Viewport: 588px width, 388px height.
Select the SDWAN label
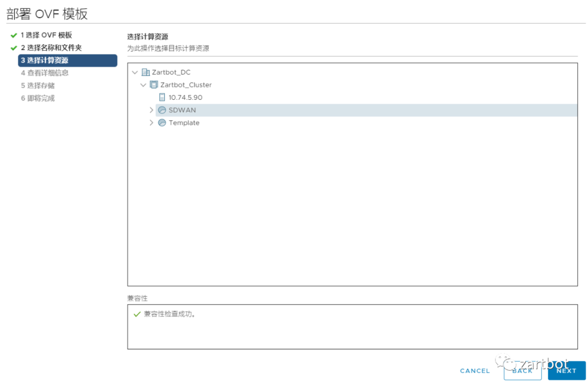coord(182,110)
